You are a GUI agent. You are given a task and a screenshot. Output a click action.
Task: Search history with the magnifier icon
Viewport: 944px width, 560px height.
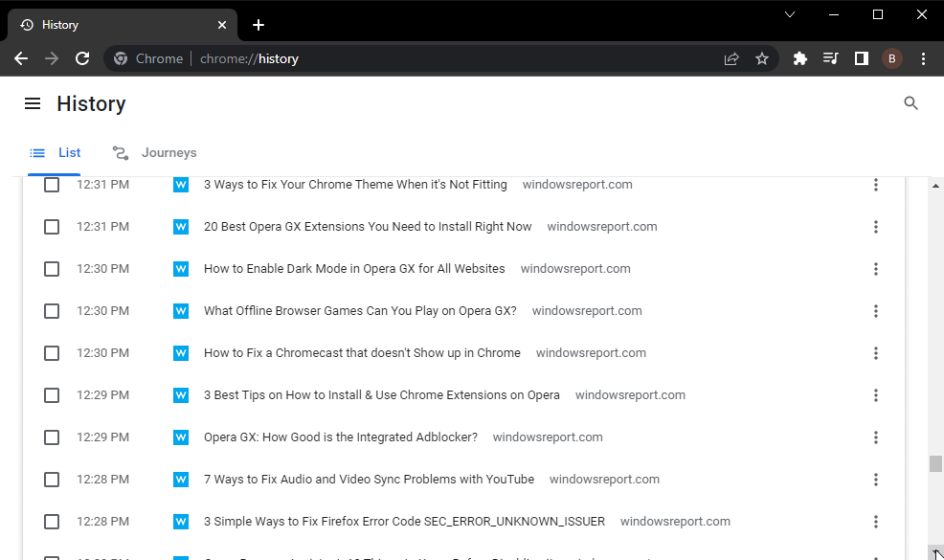click(x=910, y=103)
